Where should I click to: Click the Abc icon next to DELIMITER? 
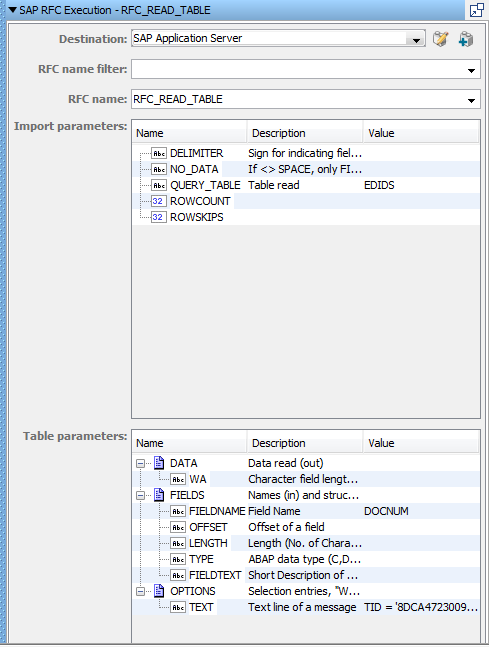point(159,153)
